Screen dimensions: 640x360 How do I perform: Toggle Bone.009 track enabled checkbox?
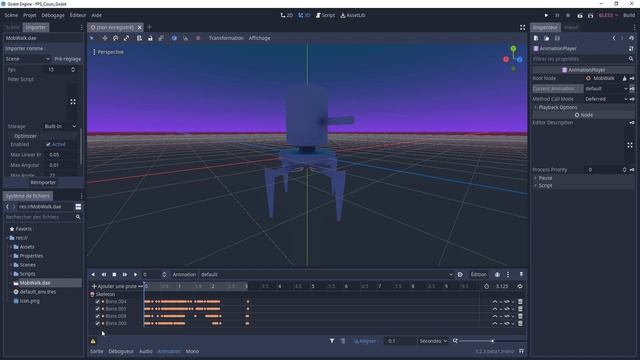click(98, 323)
